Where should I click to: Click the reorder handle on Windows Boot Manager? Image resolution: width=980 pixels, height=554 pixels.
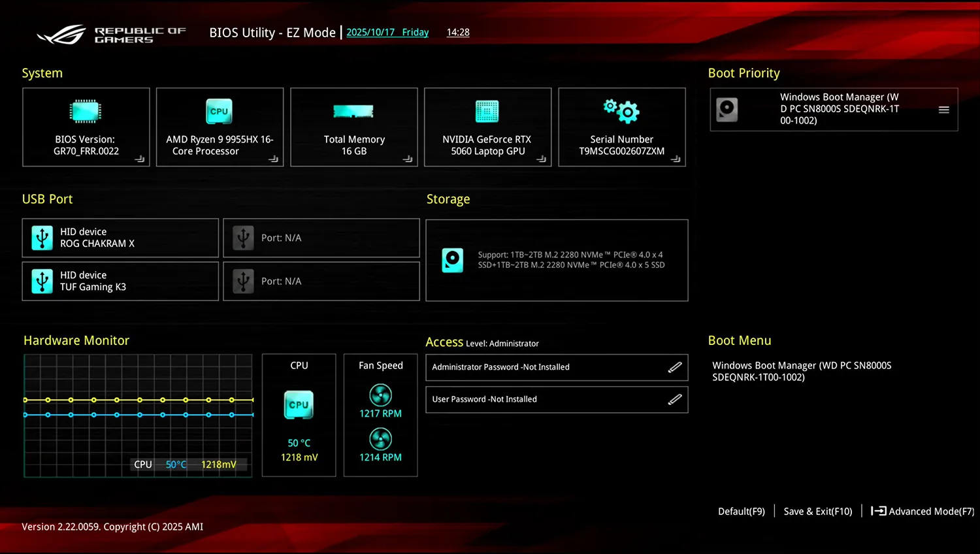pyautogui.click(x=943, y=110)
